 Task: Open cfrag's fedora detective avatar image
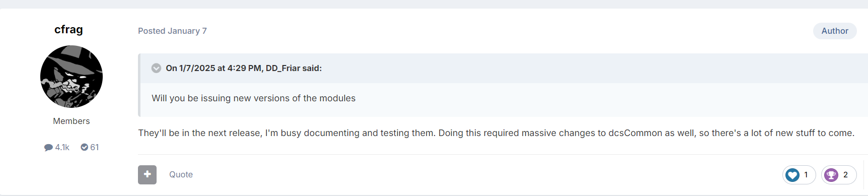click(x=71, y=77)
